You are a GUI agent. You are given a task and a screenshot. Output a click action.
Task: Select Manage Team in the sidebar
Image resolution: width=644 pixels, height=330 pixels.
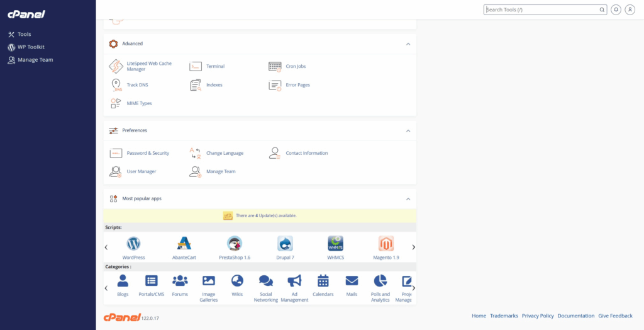[35, 60]
